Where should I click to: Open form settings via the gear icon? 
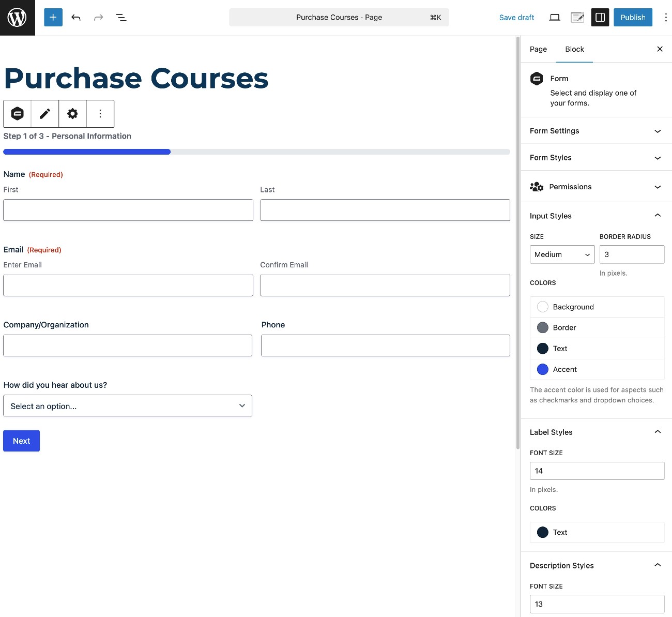tap(72, 113)
